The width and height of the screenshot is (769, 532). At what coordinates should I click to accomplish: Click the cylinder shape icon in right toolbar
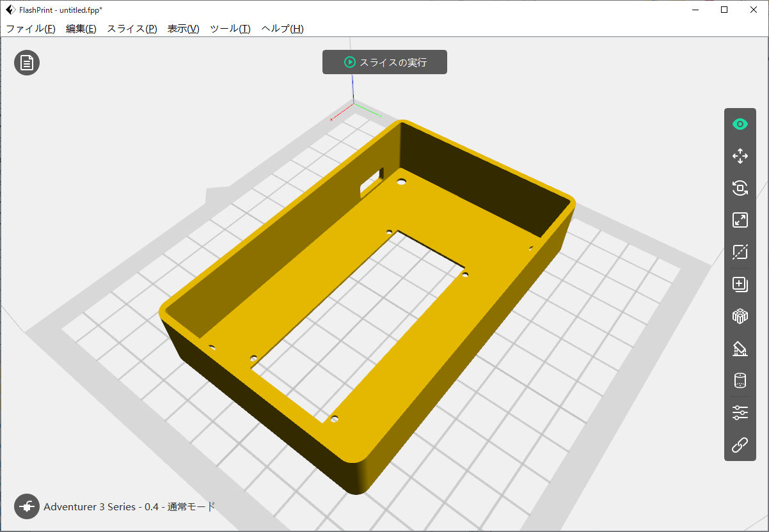pyautogui.click(x=740, y=380)
